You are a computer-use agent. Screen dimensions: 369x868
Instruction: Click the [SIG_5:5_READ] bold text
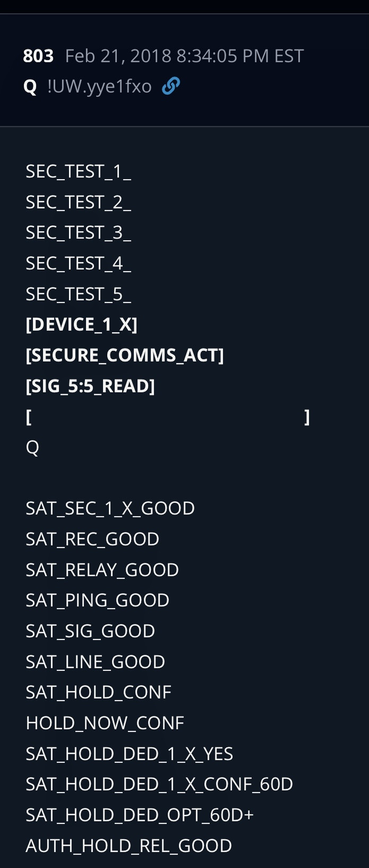90,386
